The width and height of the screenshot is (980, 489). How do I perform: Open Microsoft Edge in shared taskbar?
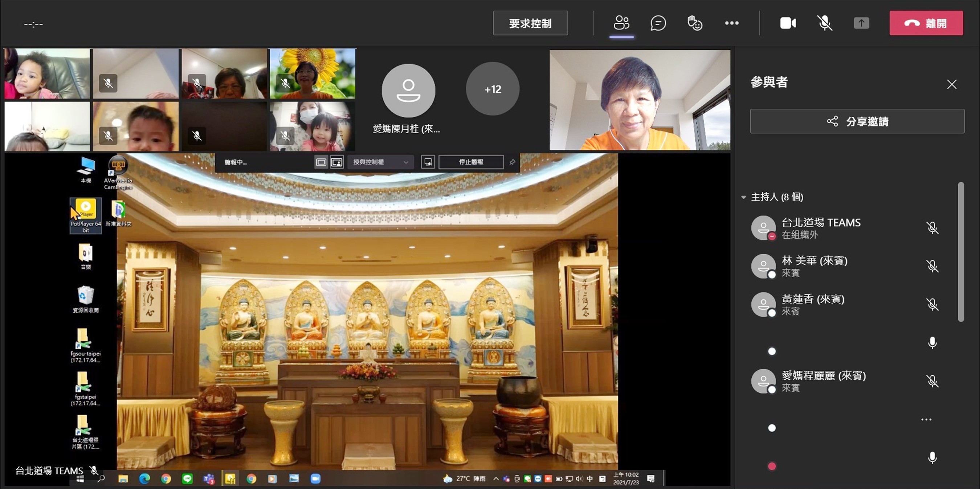(x=144, y=479)
